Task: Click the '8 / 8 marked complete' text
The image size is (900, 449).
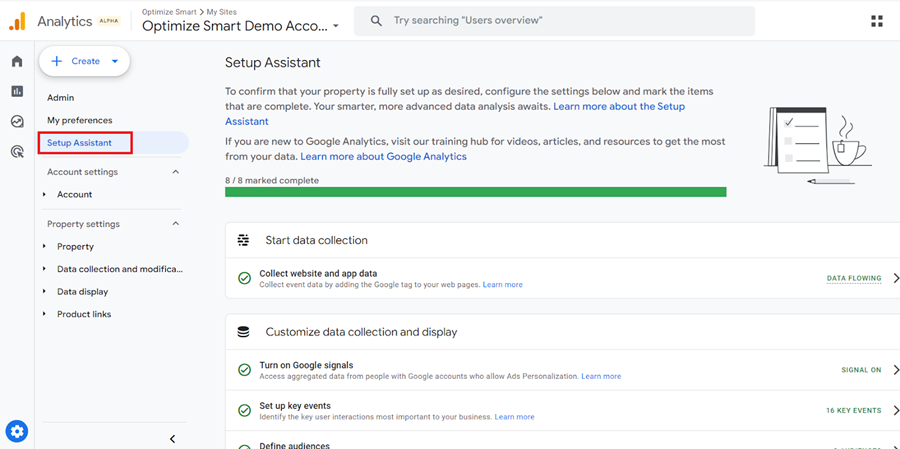Action: tap(271, 180)
